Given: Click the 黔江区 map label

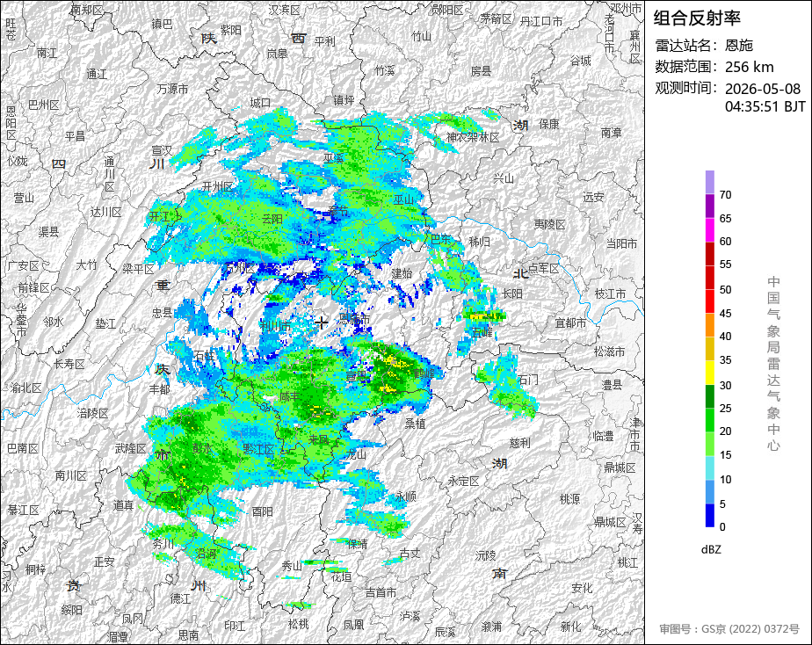Looking at the screenshot, I should point(258,449).
